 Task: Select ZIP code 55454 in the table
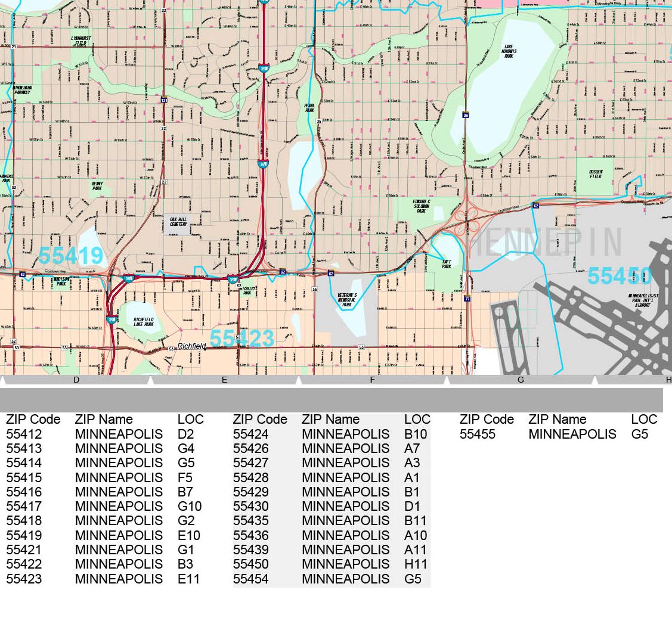pyautogui.click(x=250, y=579)
